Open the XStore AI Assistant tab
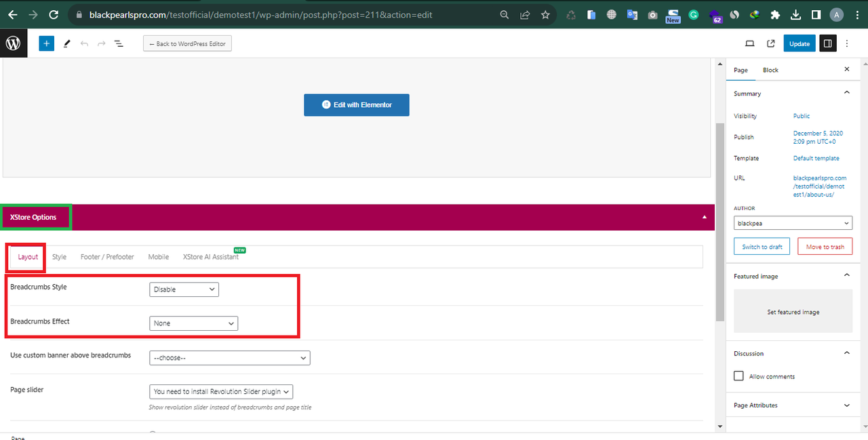868x440 pixels. tap(211, 257)
